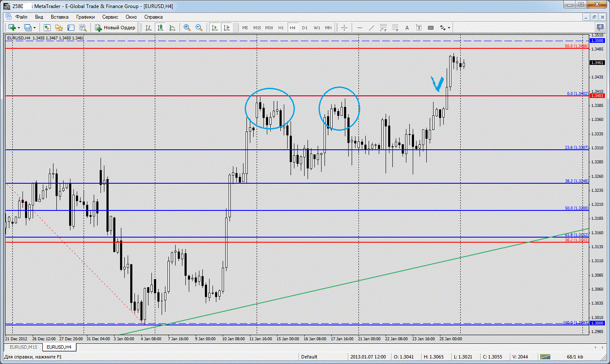
Task: Toggle the chart Auto Scroll button
Action: click(215, 28)
